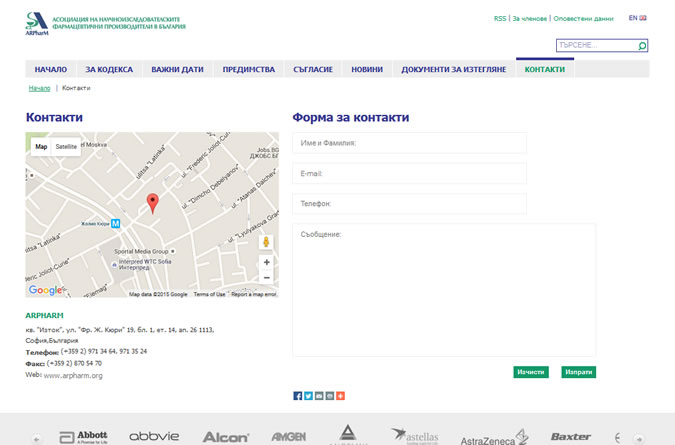Click the red map location pin
675x445 pixels.
[152, 203]
